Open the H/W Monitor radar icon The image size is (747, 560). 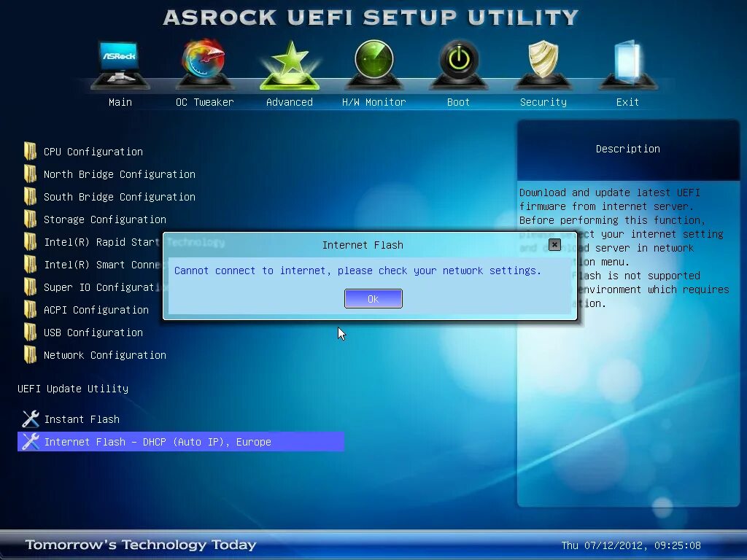click(x=374, y=64)
